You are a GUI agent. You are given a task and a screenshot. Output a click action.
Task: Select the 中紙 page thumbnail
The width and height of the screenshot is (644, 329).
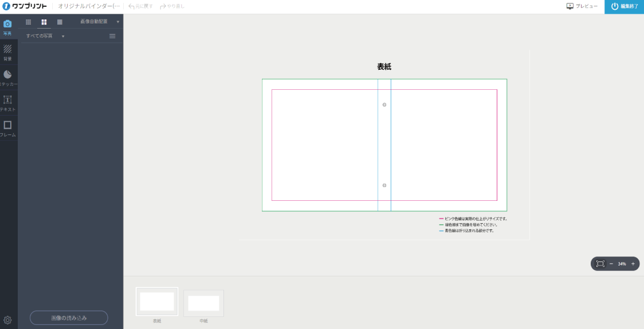click(x=203, y=303)
